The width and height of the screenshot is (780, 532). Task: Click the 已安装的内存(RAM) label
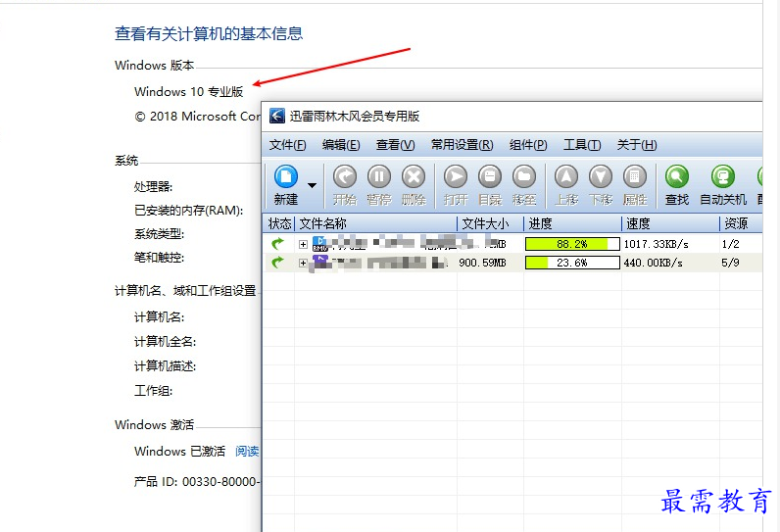[188, 211]
